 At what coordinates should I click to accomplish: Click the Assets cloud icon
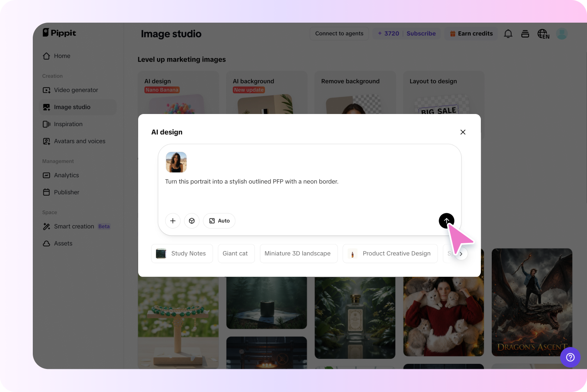point(46,244)
